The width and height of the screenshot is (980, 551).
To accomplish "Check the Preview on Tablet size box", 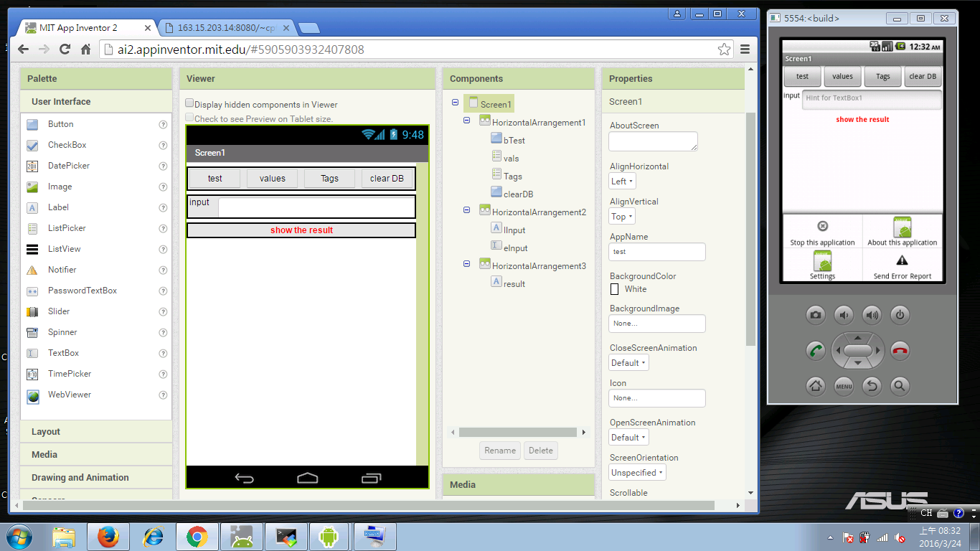I will click(190, 118).
